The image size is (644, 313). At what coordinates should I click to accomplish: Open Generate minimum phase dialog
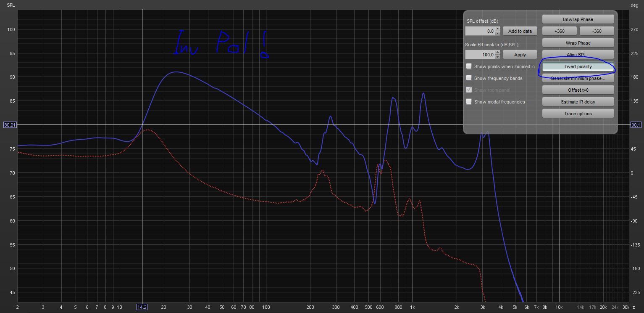coord(578,78)
